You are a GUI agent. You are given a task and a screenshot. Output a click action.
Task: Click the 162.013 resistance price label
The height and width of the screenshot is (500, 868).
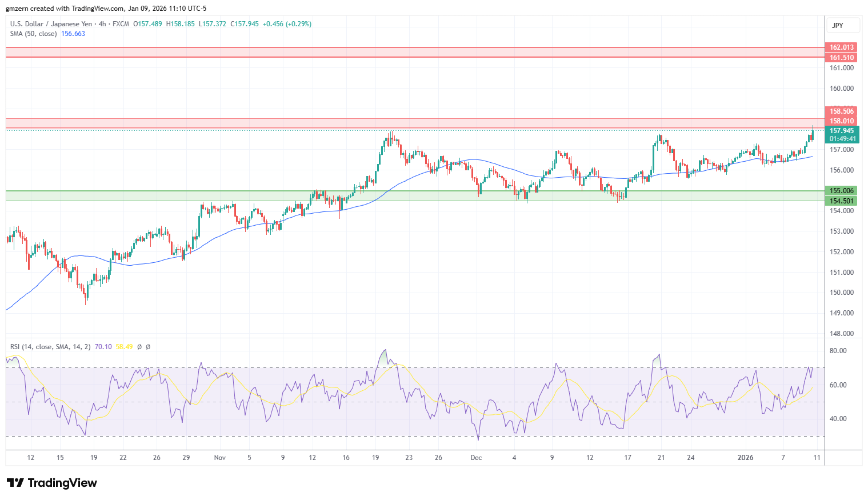tap(842, 47)
